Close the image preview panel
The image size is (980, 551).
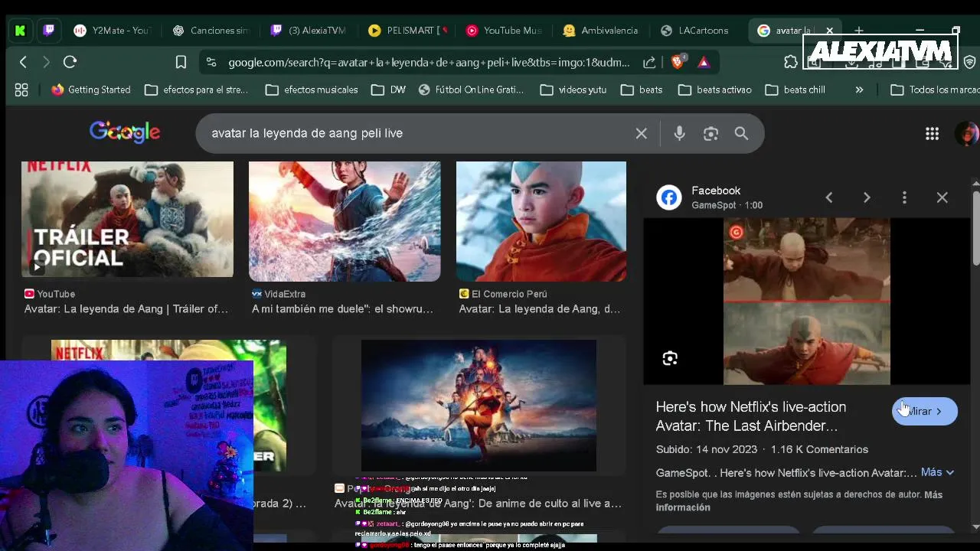pyautogui.click(x=942, y=197)
